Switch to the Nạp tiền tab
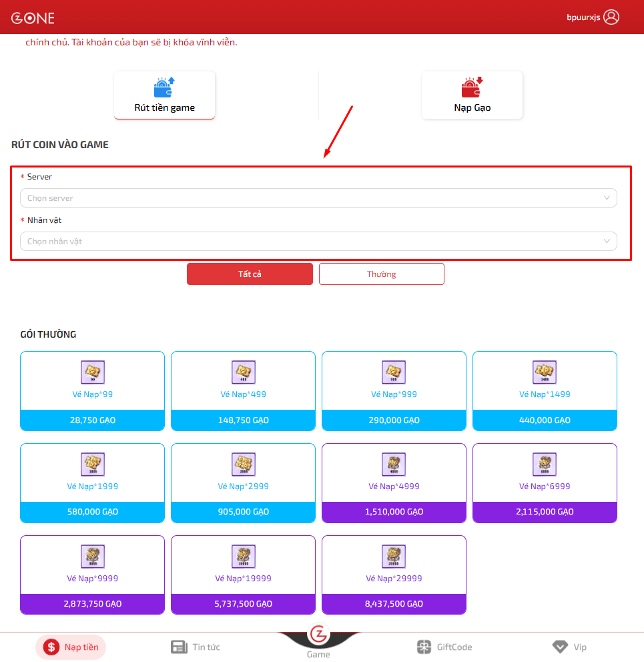Viewport: 644px width, 662px height. pyautogui.click(x=71, y=647)
